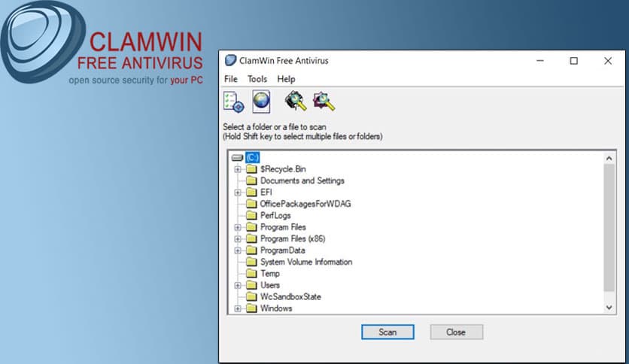Click the Close button
629x364 pixels.
click(456, 332)
